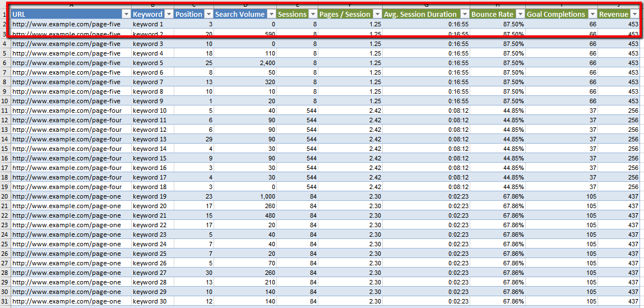
Task: Click the Goal Completions cell in keyword 28 row
Action: point(562,282)
